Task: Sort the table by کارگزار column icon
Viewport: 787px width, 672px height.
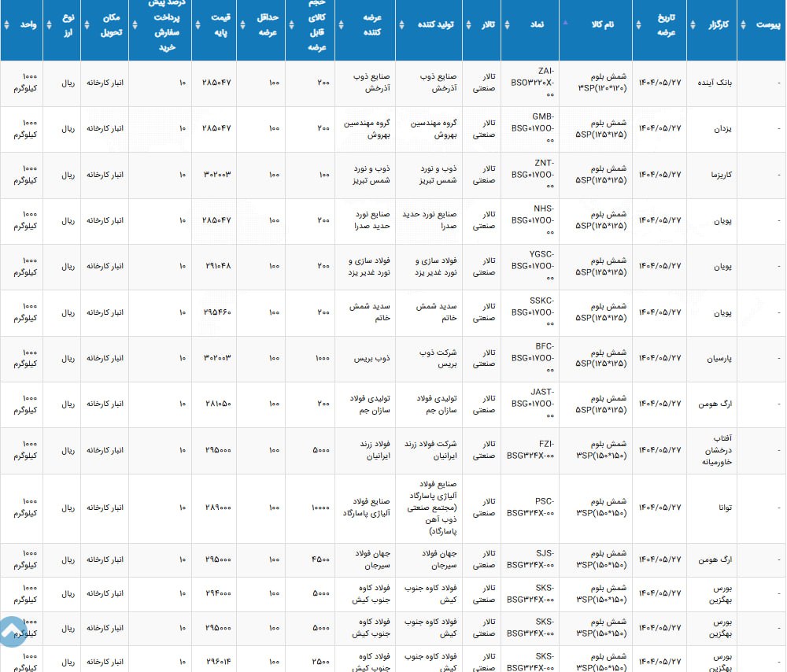Action: coord(693,24)
